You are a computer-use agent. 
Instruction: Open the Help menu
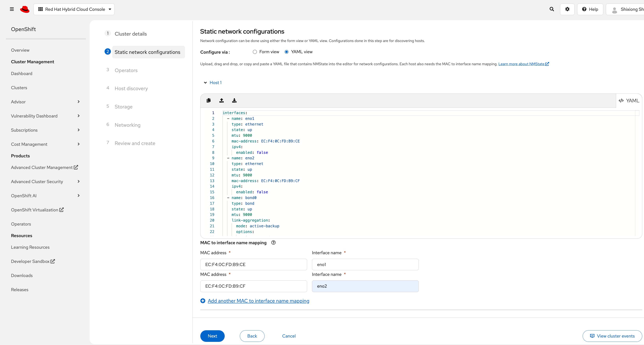point(590,9)
